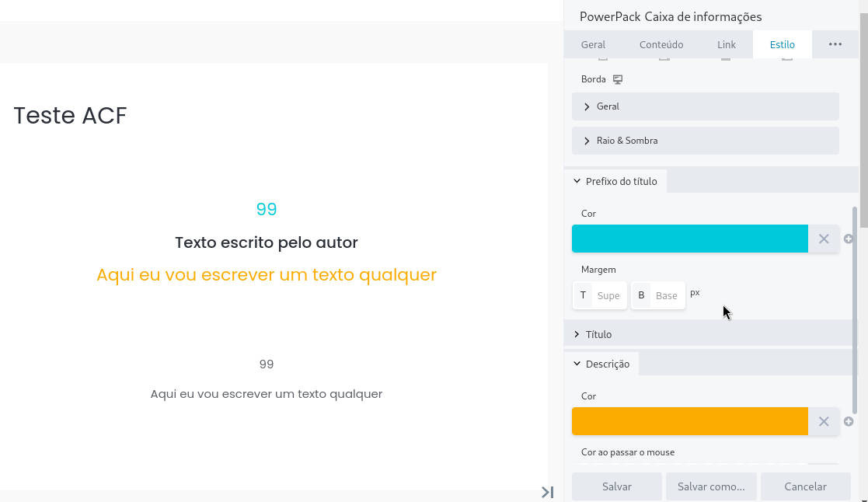
Task: Switch to the Link tab
Action: click(727, 44)
